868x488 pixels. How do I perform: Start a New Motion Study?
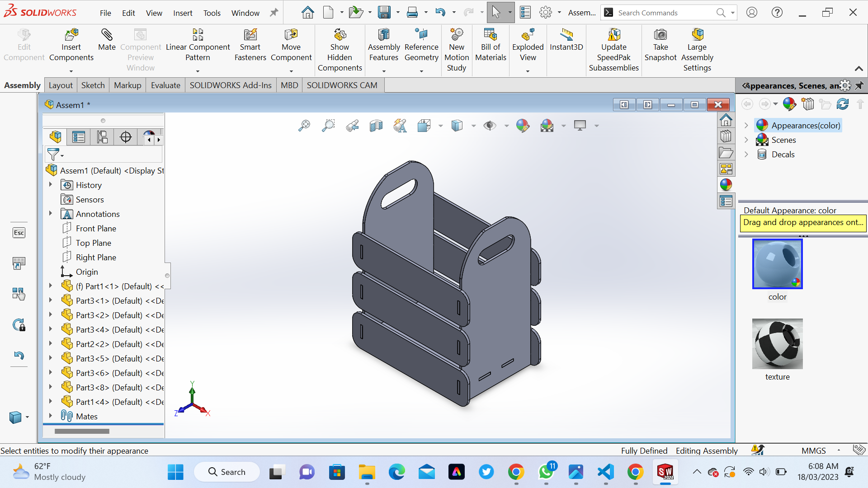(457, 50)
